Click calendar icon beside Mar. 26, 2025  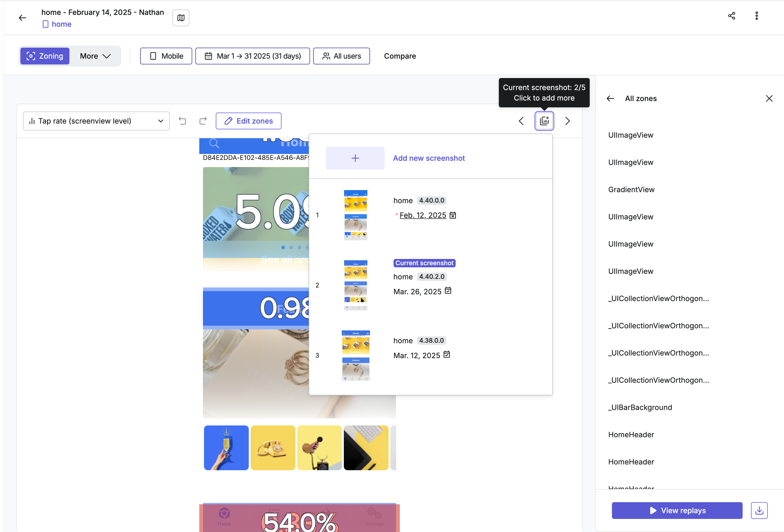pyautogui.click(x=448, y=291)
